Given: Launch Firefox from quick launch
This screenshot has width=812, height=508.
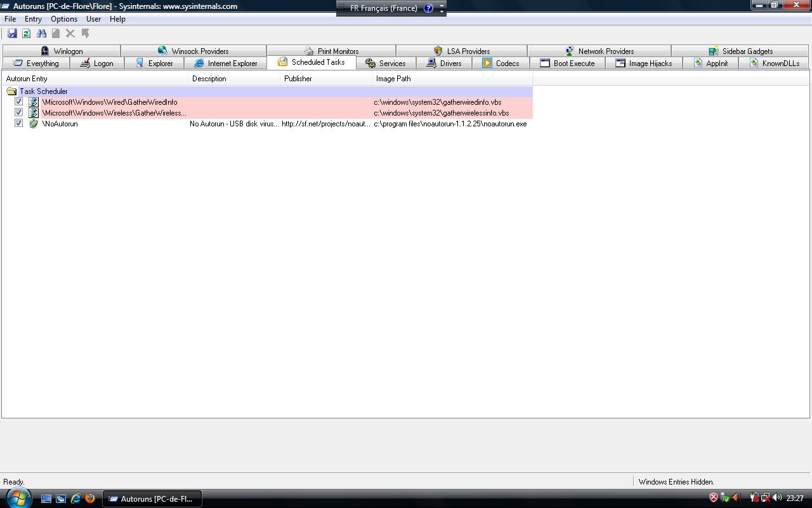Looking at the screenshot, I should [90, 498].
